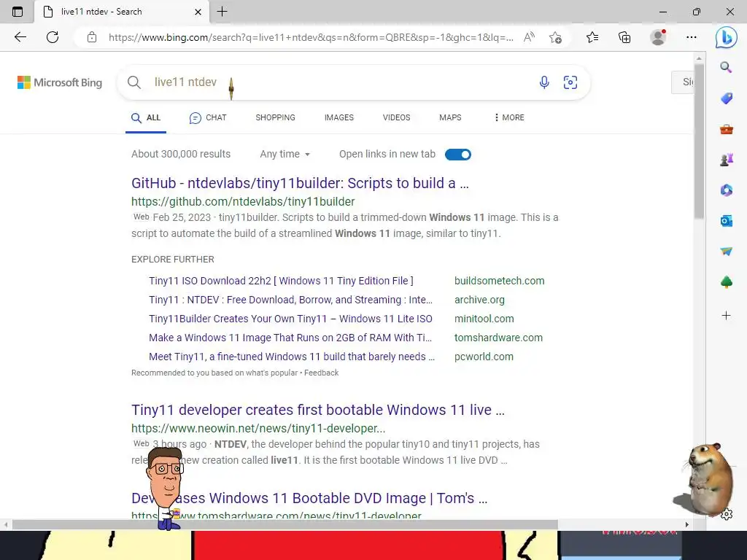Expand the Any time filter
Viewport: 747px width, 560px height.
coord(285,154)
